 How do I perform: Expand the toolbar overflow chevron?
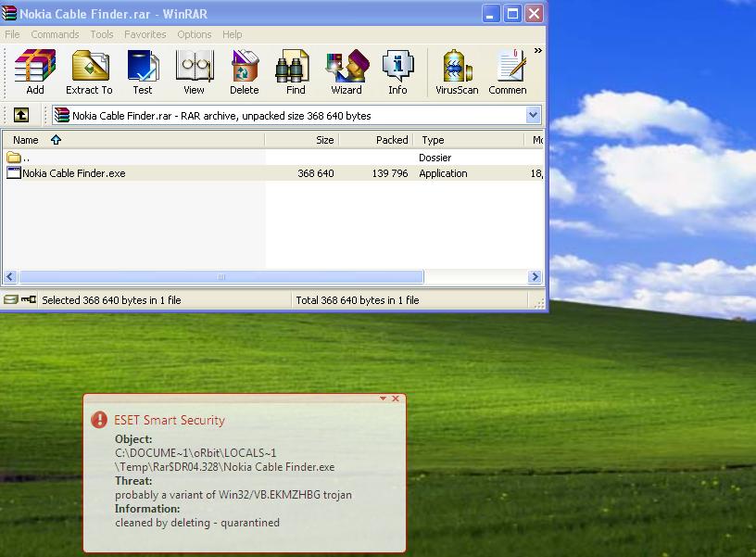pyautogui.click(x=538, y=51)
